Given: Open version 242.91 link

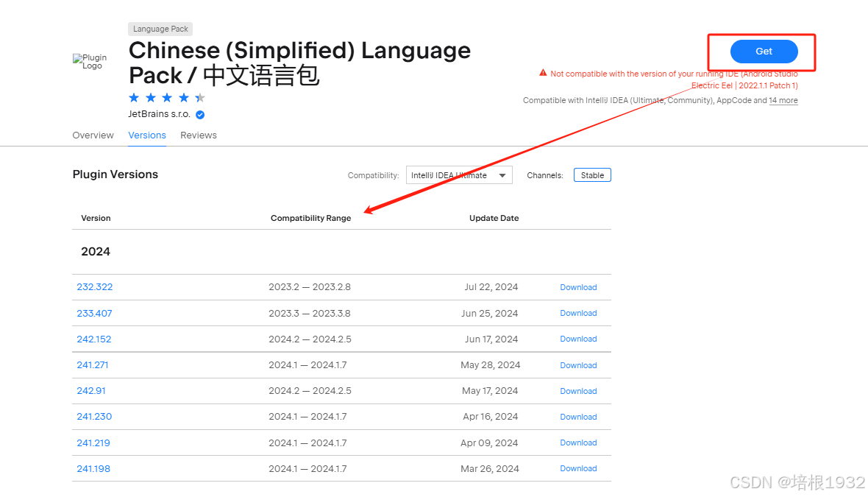Looking at the screenshot, I should [91, 391].
